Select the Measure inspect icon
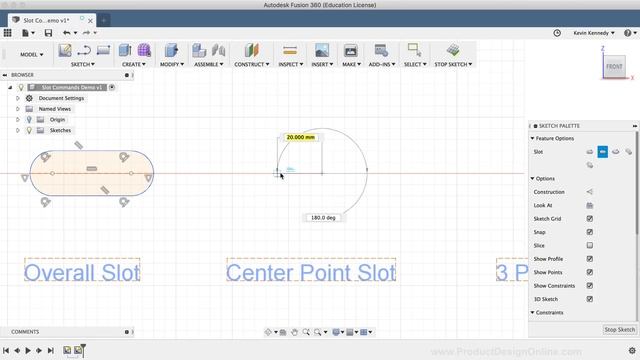640x360 pixels. [x=290, y=50]
